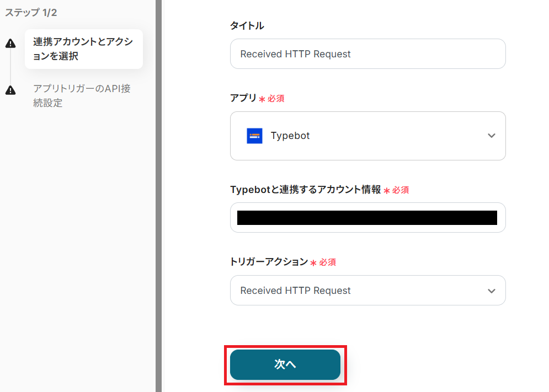Viewport: 549px width, 392px height.
Task: Click the redacted Typebot account info field
Action: pyautogui.click(x=367, y=218)
